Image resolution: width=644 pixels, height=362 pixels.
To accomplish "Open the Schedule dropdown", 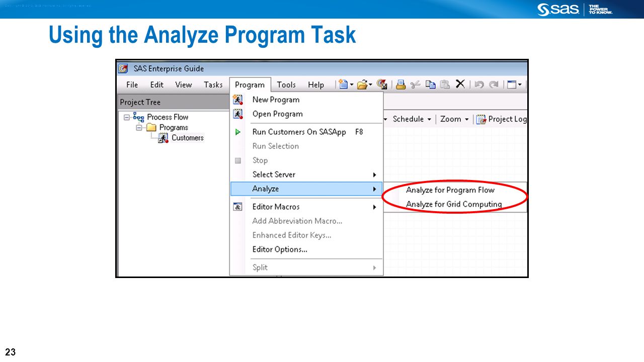I will click(412, 119).
